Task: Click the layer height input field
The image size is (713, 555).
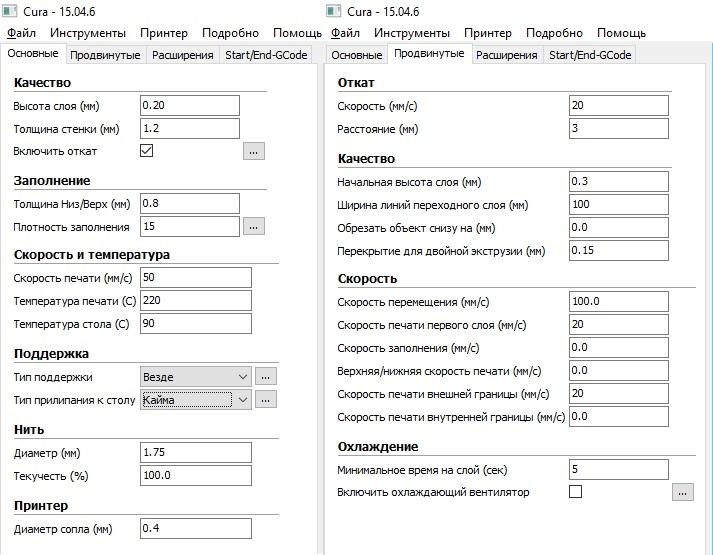Action: point(190,105)
